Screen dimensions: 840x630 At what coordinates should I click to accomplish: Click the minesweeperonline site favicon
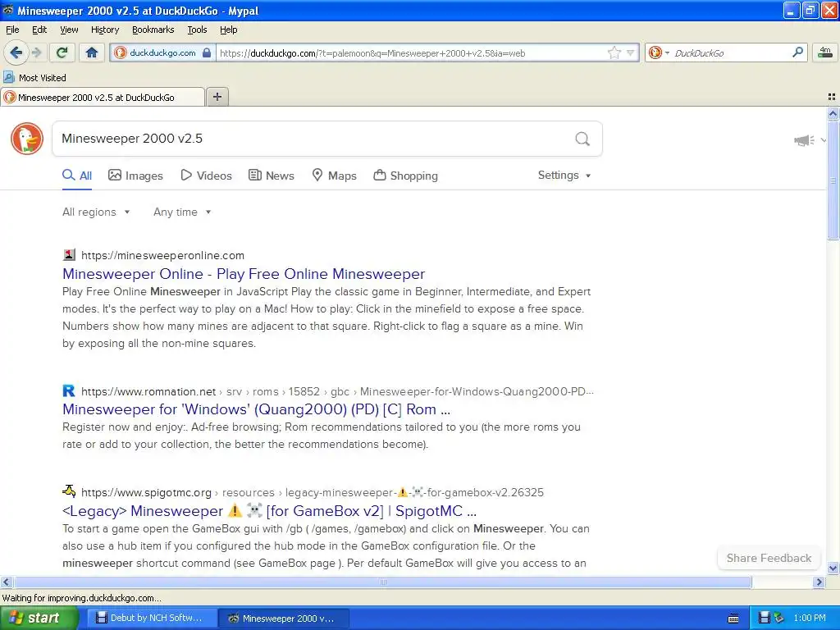[x=69, y=254]
